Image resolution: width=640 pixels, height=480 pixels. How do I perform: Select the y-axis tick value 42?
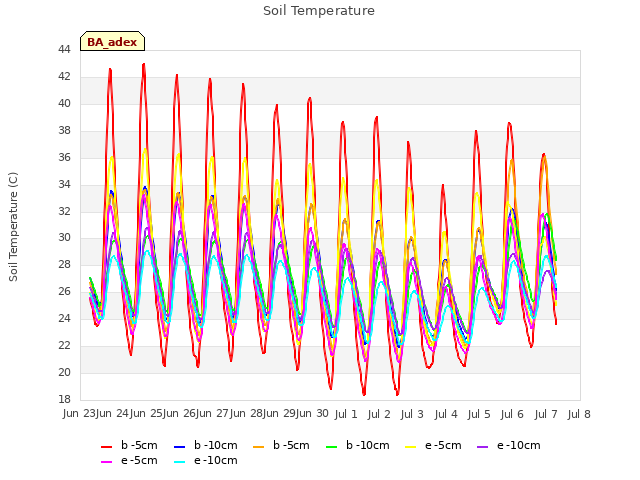tap(64, 77)
